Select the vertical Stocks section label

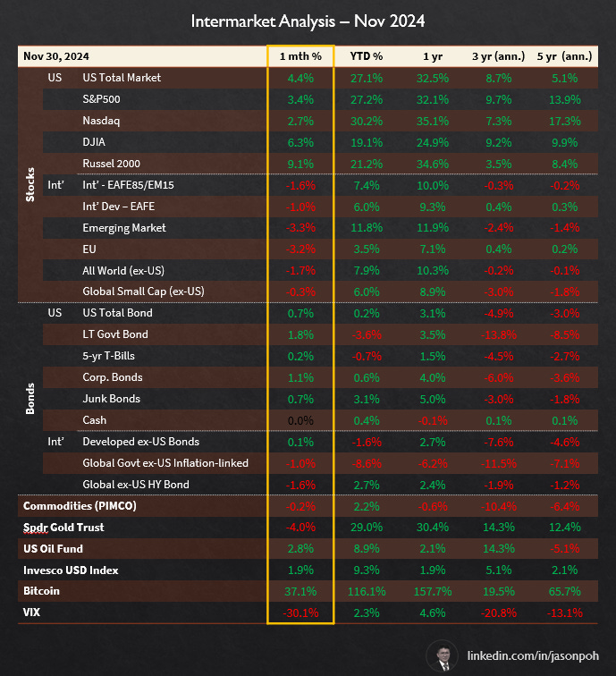tap(30, 185)
